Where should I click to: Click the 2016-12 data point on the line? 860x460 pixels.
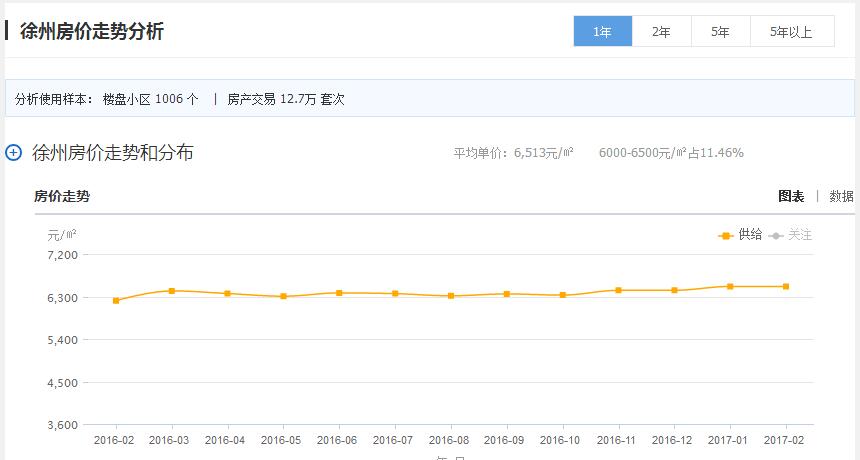(x=675, y=290)
